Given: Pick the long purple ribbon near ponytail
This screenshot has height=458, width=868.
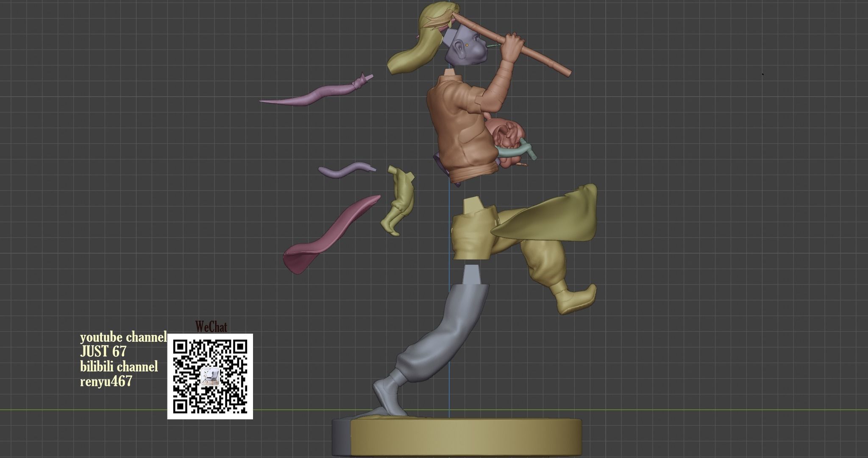Looking at the screenshot, I should tap(316, 91).
